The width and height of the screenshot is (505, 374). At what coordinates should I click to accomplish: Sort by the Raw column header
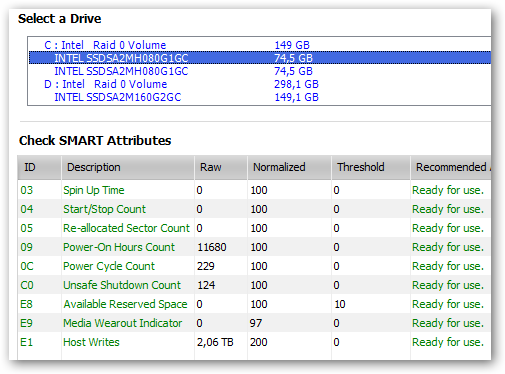click(221, 167)
